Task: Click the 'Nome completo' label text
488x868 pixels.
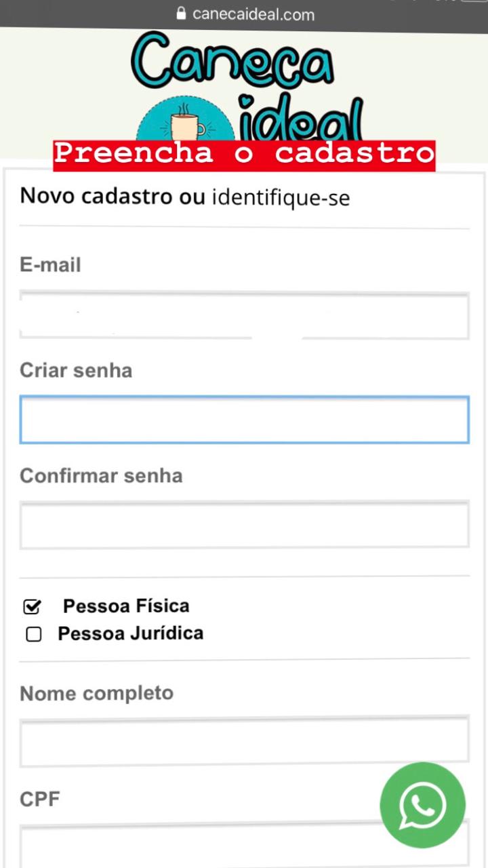Action: [96, 693]
